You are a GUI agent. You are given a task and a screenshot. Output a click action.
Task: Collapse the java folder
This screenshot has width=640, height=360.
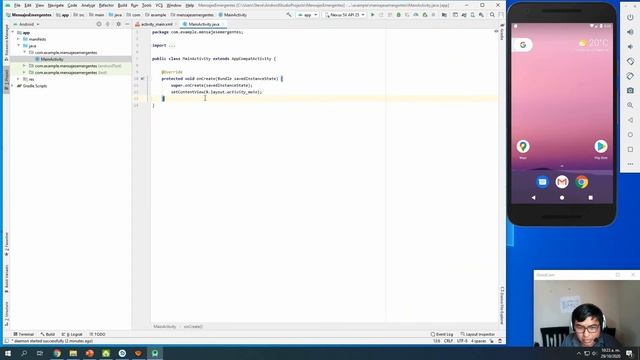click(19, 46)
